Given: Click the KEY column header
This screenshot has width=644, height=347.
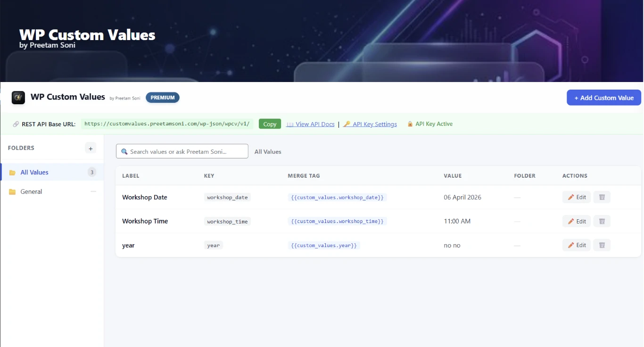Looking at the screenshot, I should [x=209, y=176].
